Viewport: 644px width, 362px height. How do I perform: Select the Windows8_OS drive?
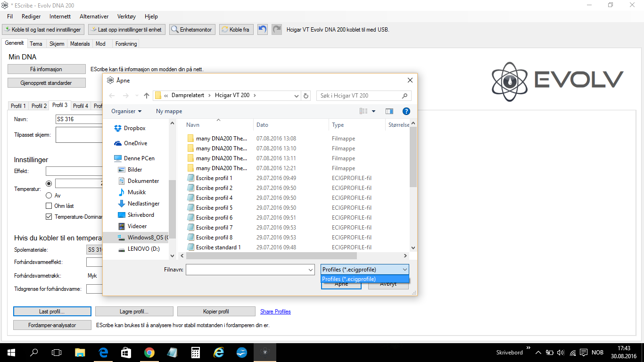[x=142, y=238]
